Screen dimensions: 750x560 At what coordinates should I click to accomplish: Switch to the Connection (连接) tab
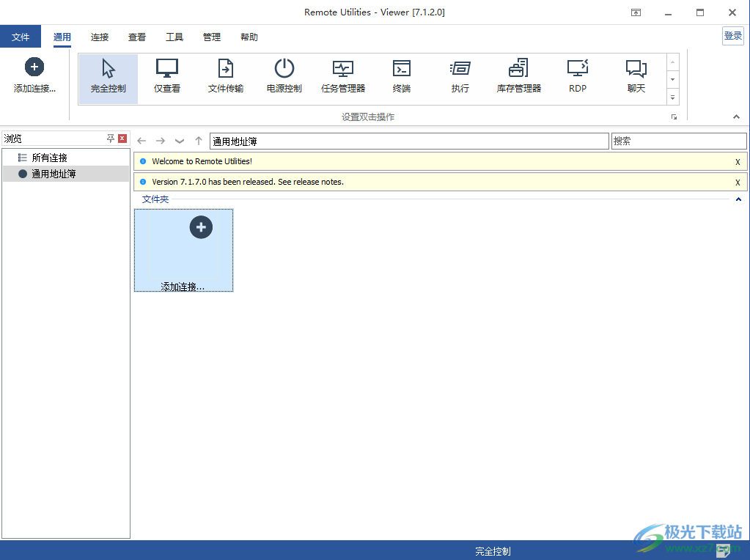[100, 37]
